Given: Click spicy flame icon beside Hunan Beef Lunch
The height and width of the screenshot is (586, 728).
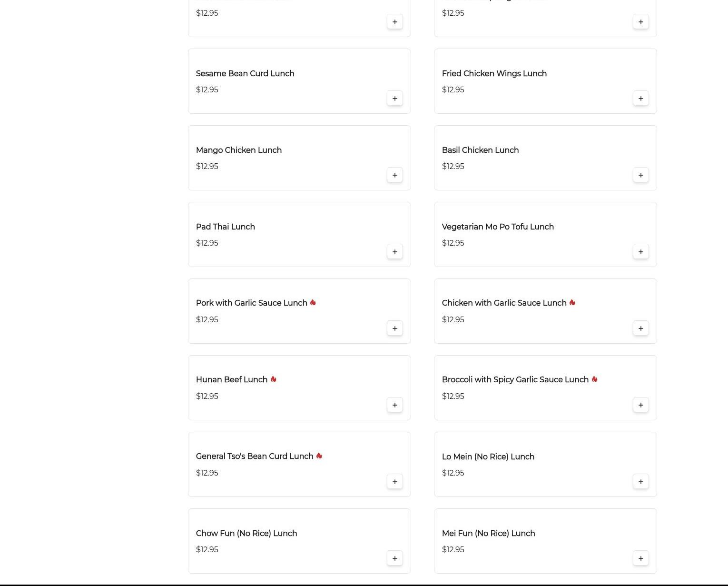Looking at the screenshot, I should (x=274, y=379).
